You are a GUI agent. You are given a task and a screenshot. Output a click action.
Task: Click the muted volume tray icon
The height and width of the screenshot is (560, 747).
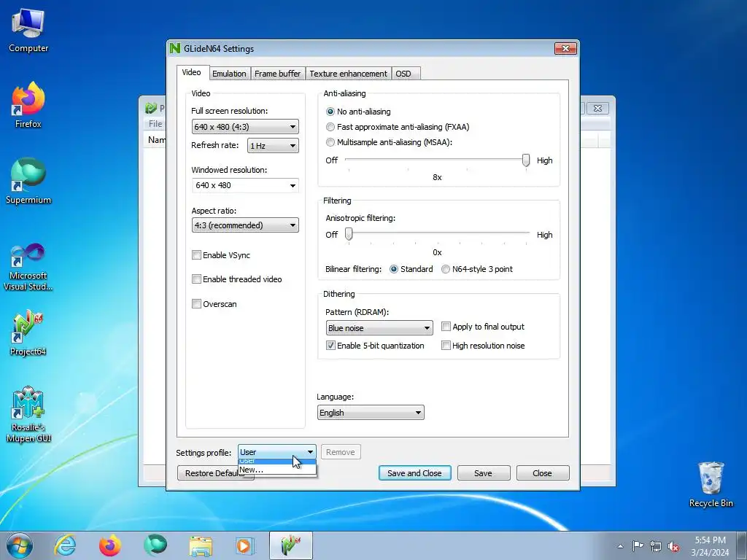point(673,546)
